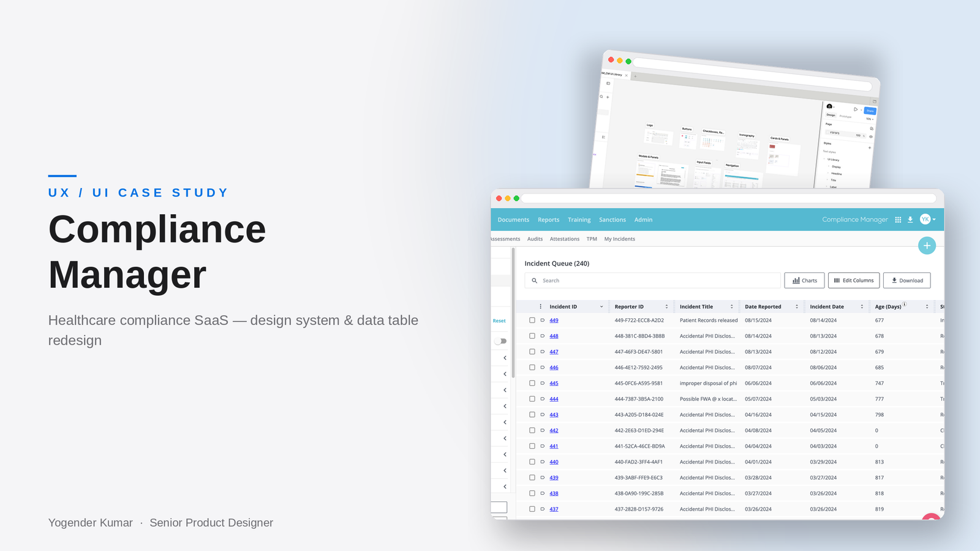The height and width of the screenshot is (551, 980).
Task: Open the Incident ID column sort dropdown
Action: click(x=601, y=307)
